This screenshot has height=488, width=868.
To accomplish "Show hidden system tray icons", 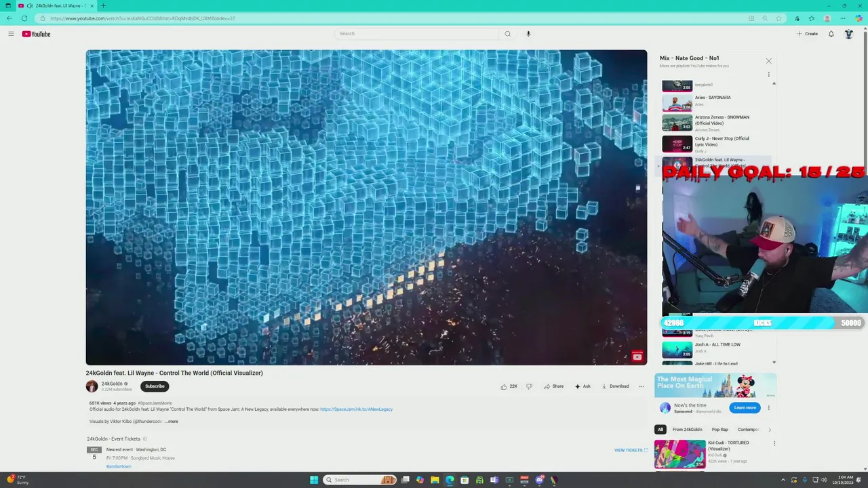I will [x=783, y=480].
